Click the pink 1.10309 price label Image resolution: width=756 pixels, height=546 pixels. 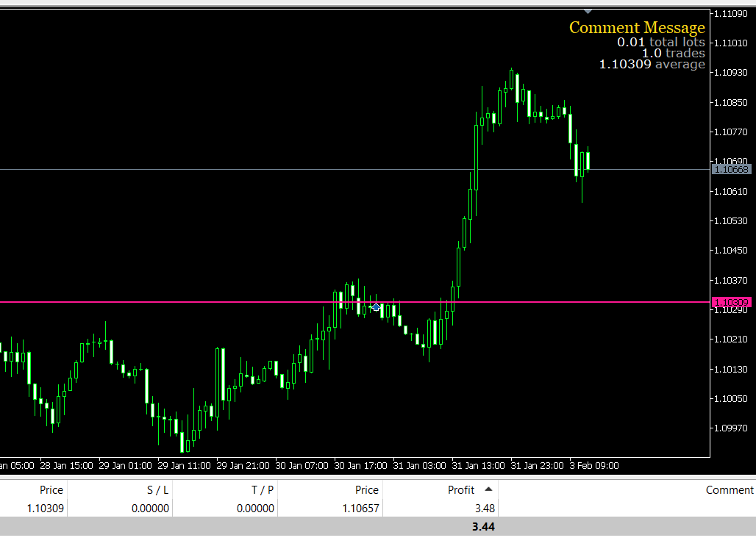click(x=731, y=302)
